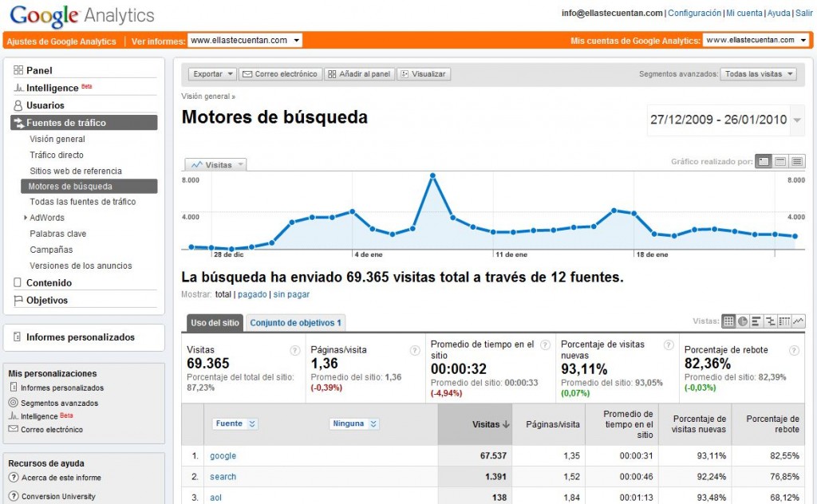This screenshot has width=817, height=504.
Task: Click 'Añadir al panel' button
Action: tap(360, 74)
